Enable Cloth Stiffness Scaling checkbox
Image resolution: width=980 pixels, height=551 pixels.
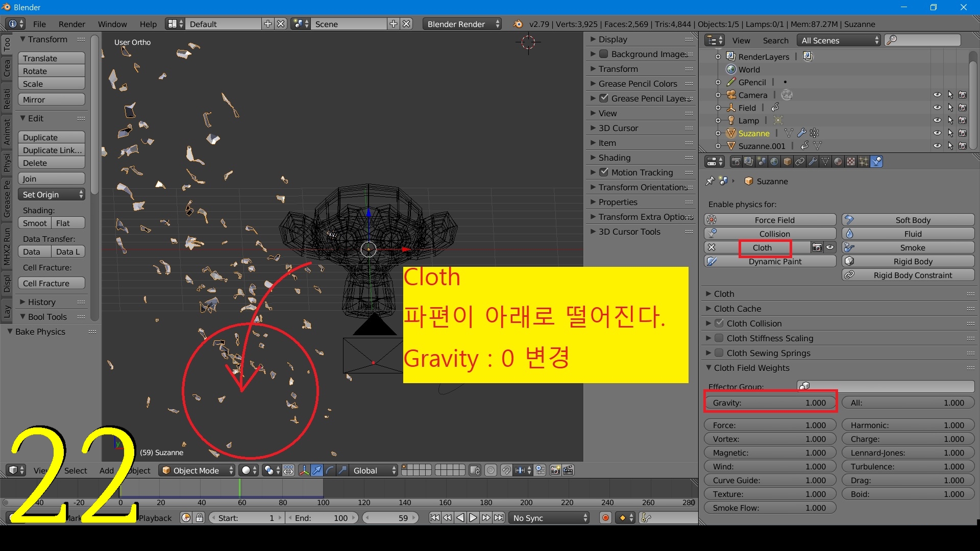pyautogui.click(x=719, y=338)
